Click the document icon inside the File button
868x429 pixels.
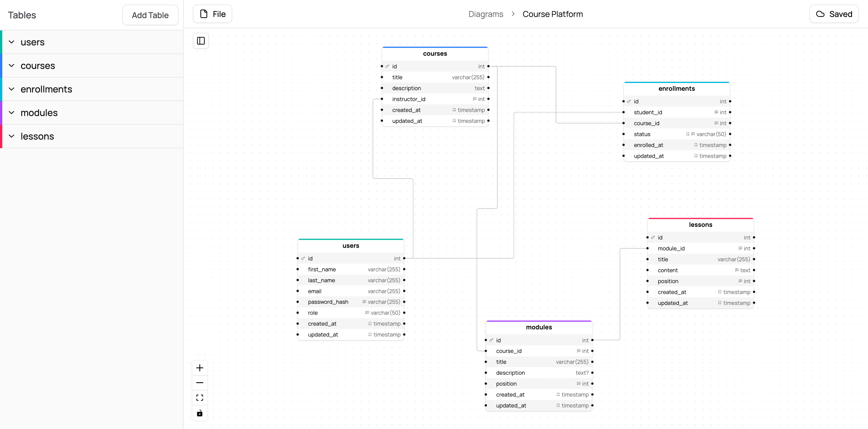[x=204, y=14]
